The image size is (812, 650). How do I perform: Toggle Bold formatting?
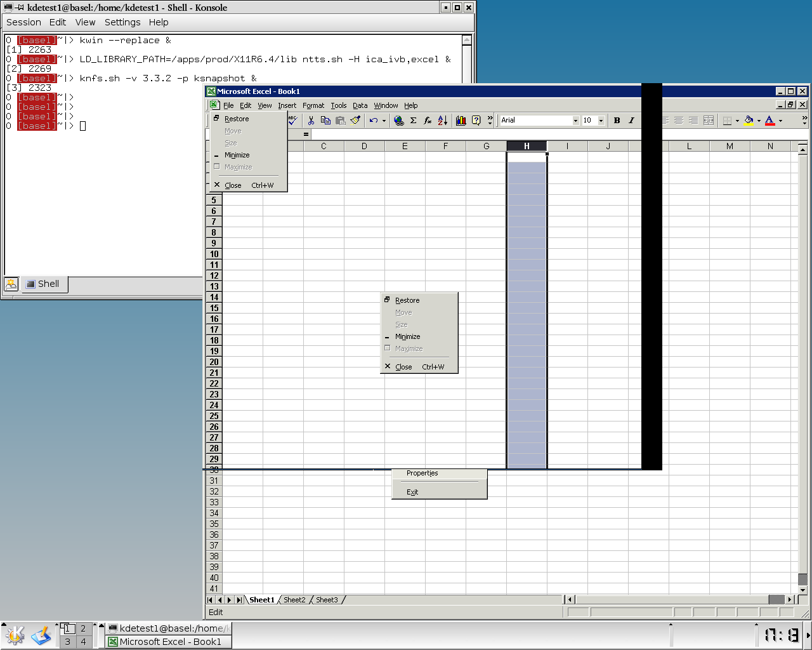[617, 120]
